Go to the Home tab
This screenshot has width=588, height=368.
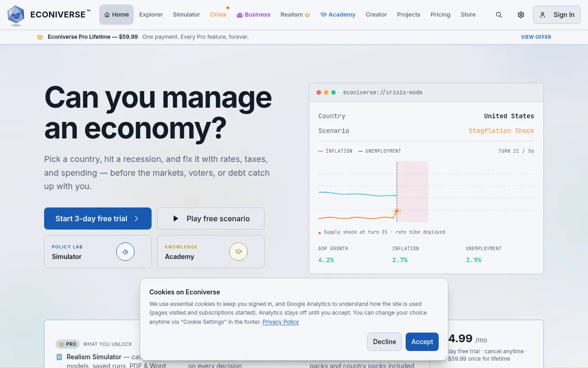pos(117,15)
